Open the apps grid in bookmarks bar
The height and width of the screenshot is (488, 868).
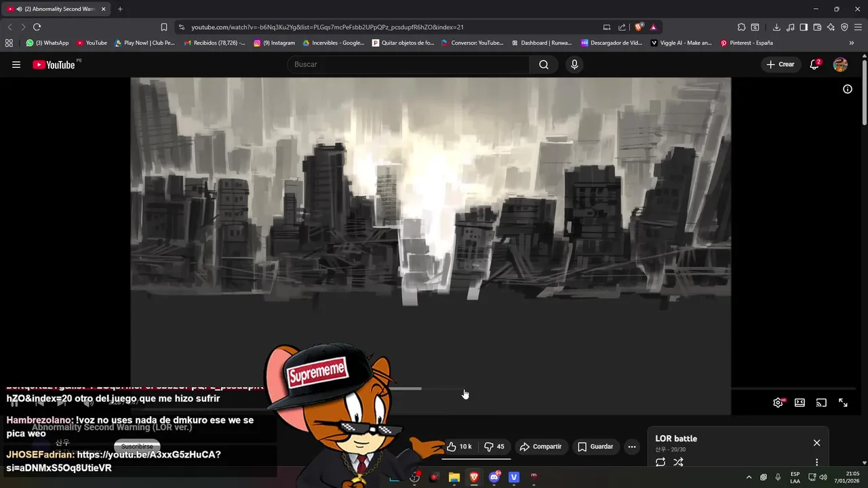[9, 43]
